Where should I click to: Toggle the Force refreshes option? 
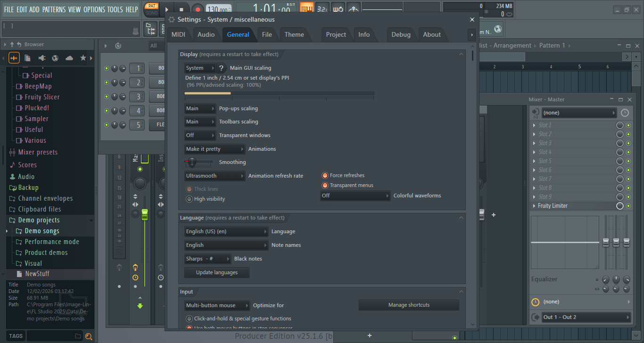pos(325,175)
